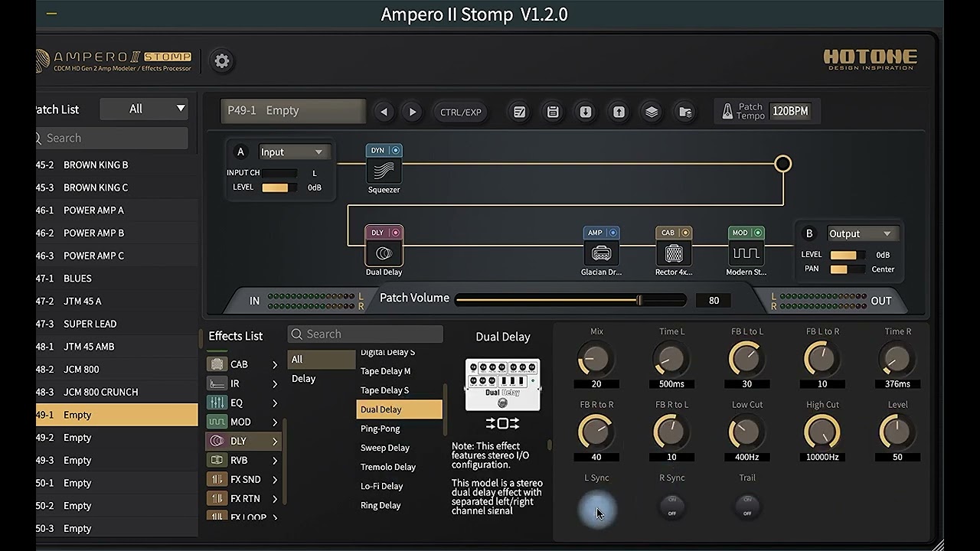The image size is (980, 551).
Task: Click the metronome tap tempo icon
Action: 728,112
